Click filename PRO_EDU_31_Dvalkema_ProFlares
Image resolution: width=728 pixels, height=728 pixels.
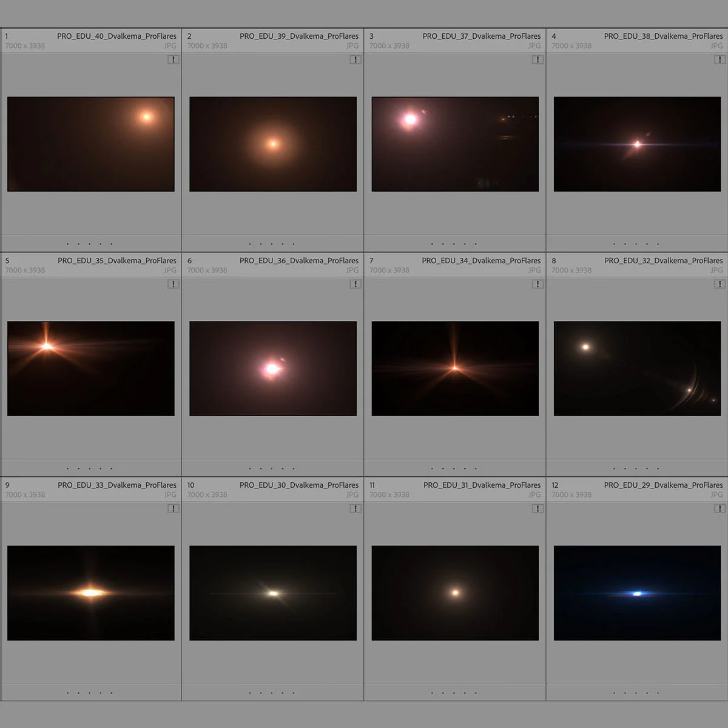pyautogui.click(x=482, y=485)
